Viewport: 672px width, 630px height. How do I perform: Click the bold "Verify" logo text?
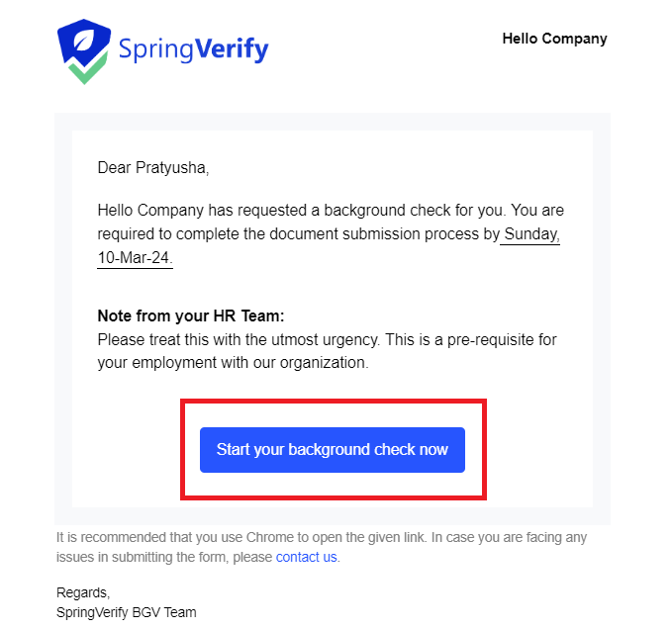click(230, 47)
